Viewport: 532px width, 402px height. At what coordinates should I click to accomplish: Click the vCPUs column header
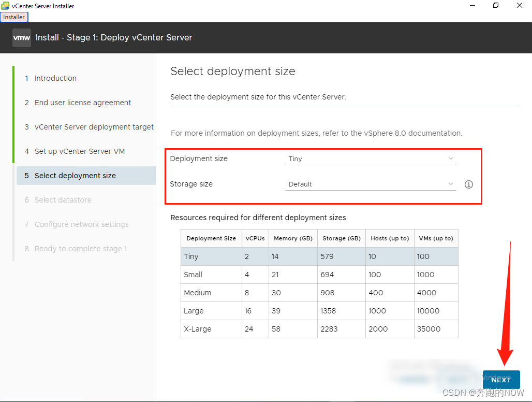[x=255, y=238]
